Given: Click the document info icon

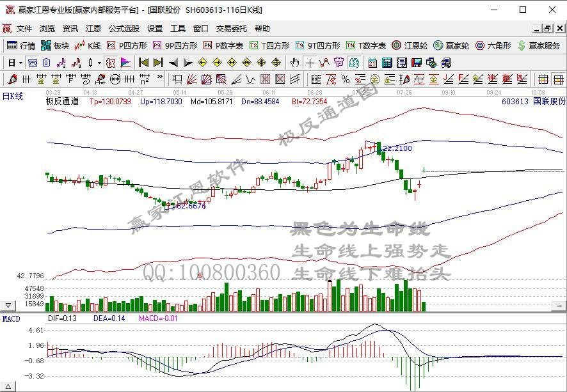Looking at the screenshot, I should (46, 63).
